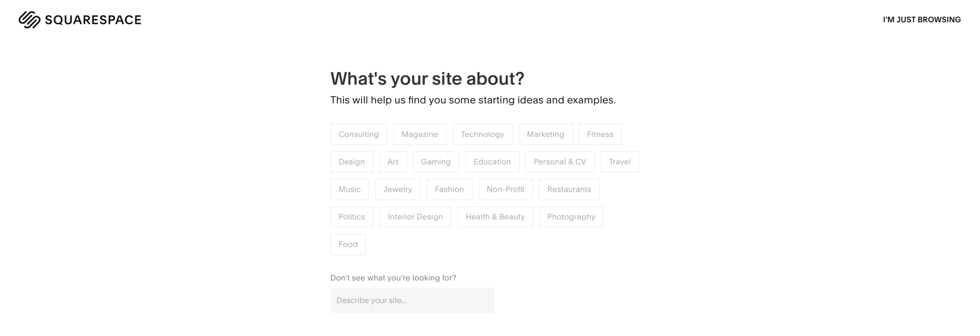This screenshot has height=336, width=980.
Task: Pick the Personal & CV category
Action: [560, 162]
